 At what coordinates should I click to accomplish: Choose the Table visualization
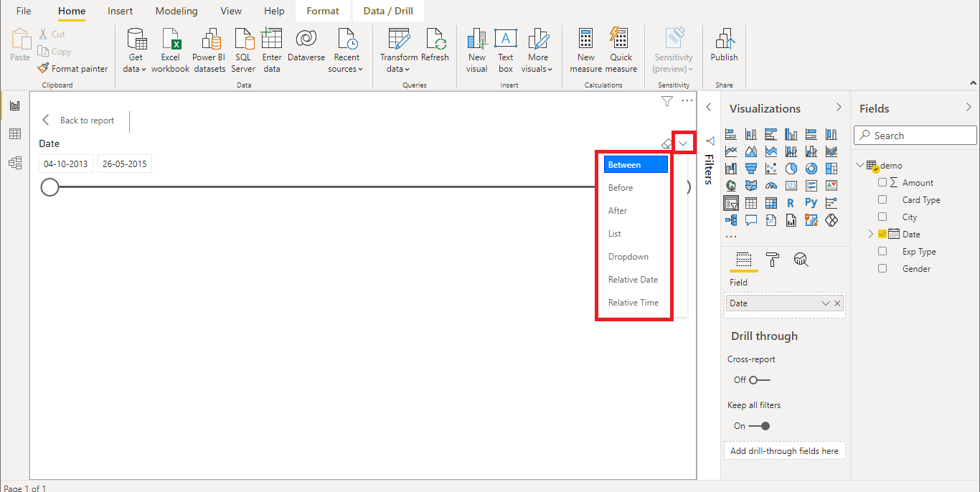pyautogui.click(x=751, y=202)
